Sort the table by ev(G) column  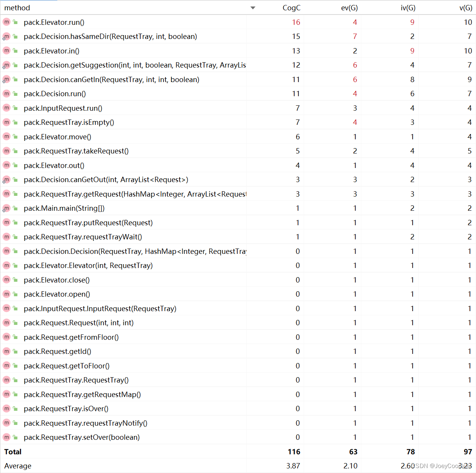click(x=349, y=8)
